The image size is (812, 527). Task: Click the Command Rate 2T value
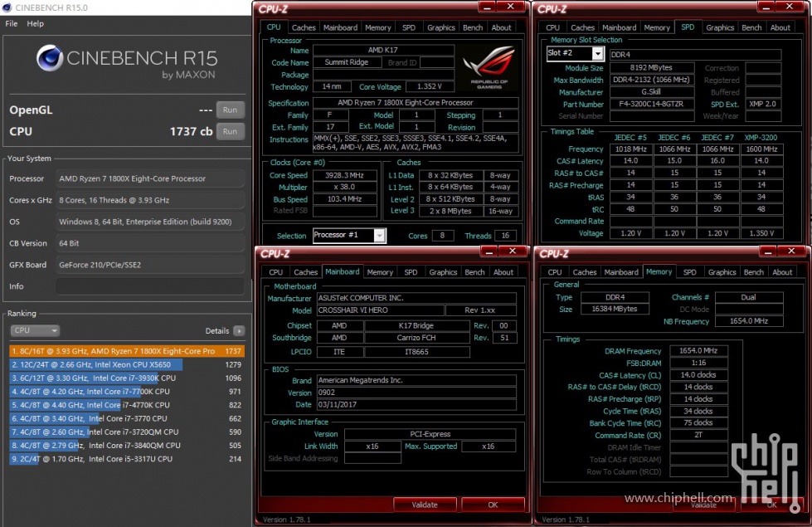[x=698, y=435]
